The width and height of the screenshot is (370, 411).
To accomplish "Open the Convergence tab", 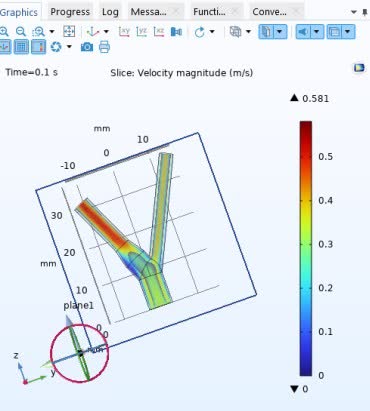I will [x=269, y=12].
